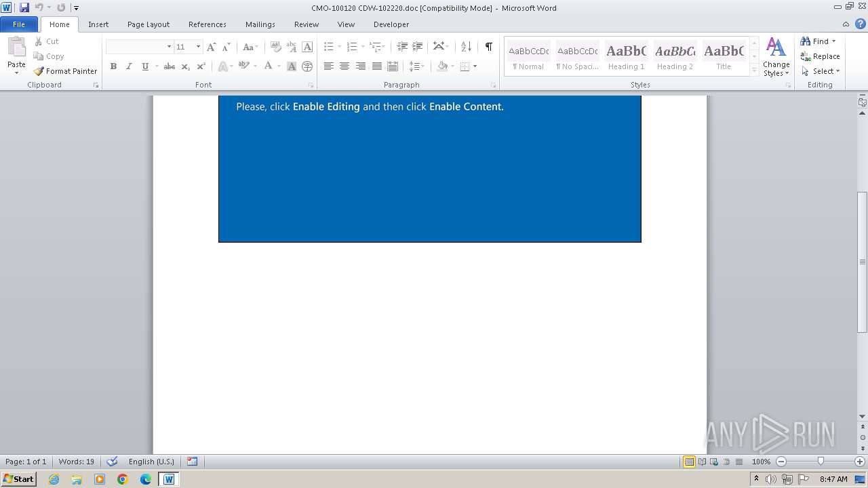
Task: Toggle Show/Hide paragraph marks
Action: (488, 47)
